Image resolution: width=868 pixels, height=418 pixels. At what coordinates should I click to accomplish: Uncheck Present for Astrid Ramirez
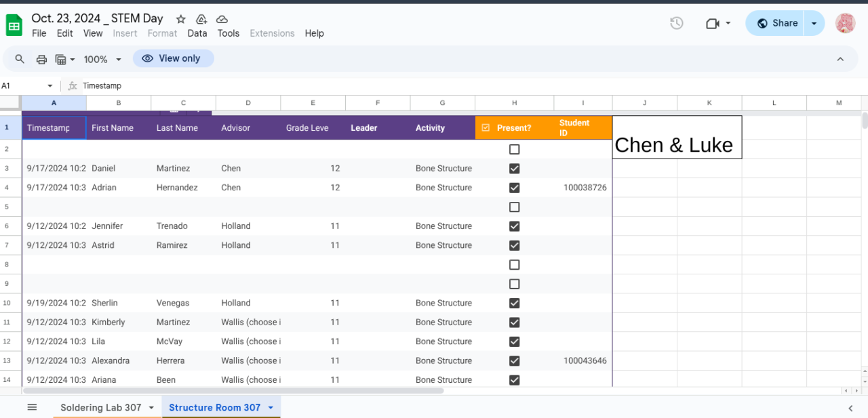[514, 245]
